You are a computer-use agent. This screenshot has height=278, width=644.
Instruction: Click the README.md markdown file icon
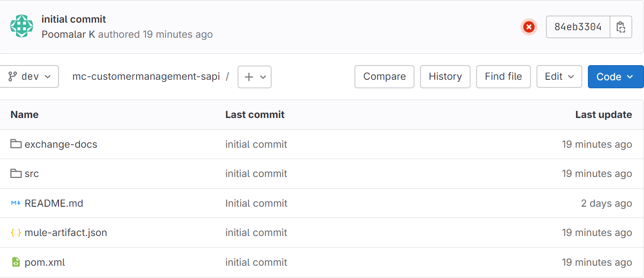pyautogui.click(x=16, y=203)
